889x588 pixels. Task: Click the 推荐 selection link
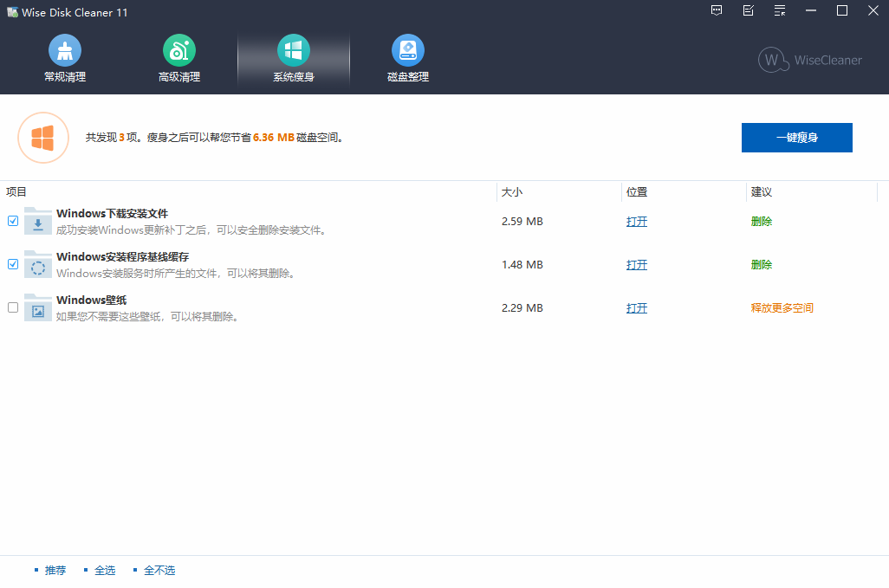coord(55,571)
